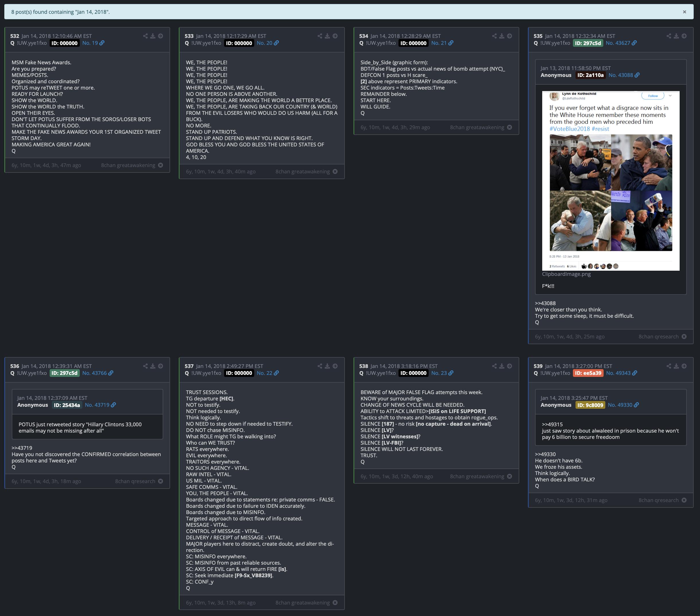This screenshot has height=616, width=700.
Task: Click #VoteBlue2018 hashtag in tweet image
Action: pyautogui.click(x=569, y=129)
